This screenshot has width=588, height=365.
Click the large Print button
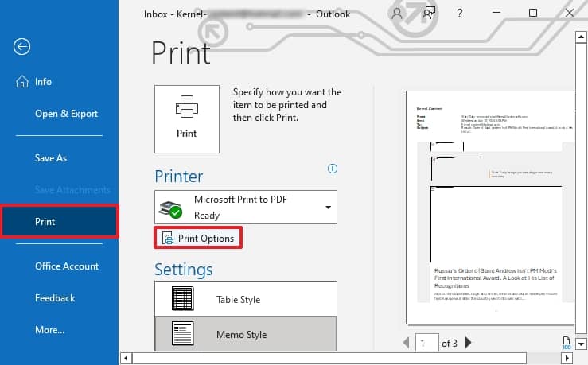pos(187,119)
